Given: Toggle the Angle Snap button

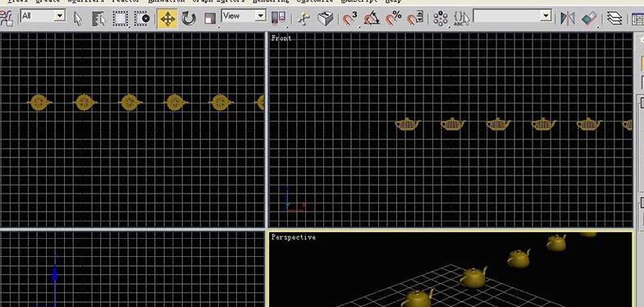Looking at the screenshot, I should [x=372, y=19].
